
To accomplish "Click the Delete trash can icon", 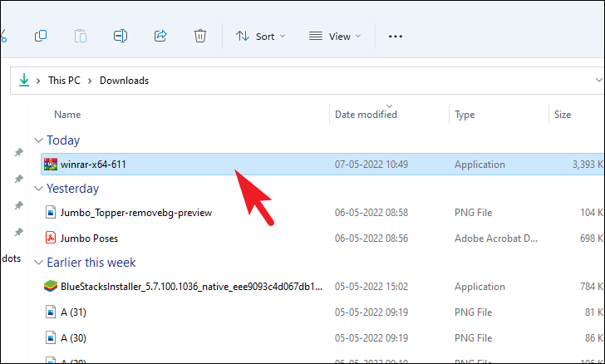I will coord(199,36).
